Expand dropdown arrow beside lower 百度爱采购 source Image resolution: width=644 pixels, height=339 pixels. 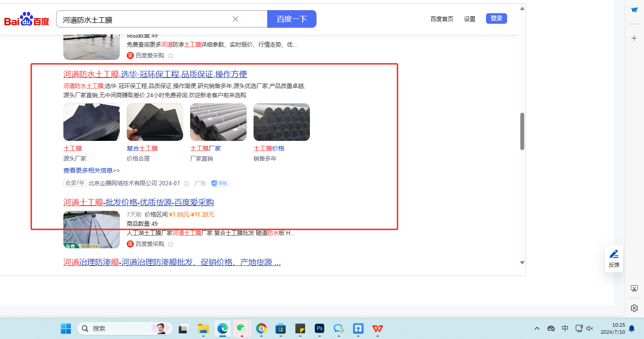coord(170,244)
